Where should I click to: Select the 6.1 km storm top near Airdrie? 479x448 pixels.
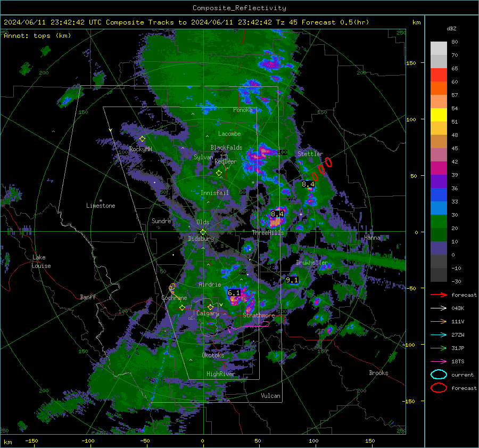tap(234, 293)
